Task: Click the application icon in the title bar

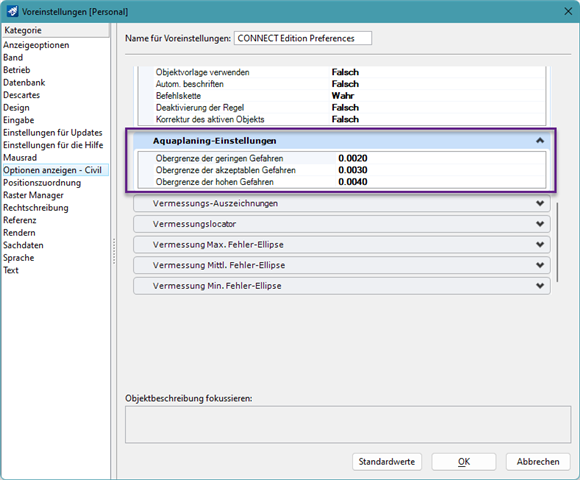Action: 12,11
